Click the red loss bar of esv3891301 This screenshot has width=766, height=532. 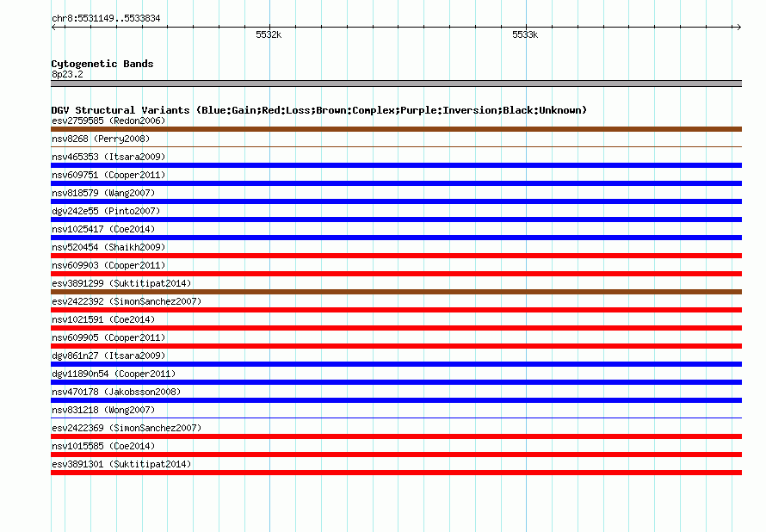[396, 473]
